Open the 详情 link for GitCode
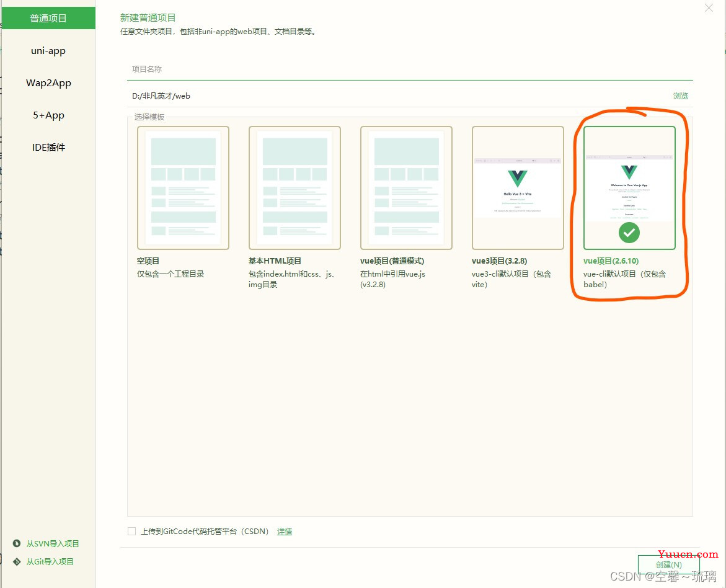 pos(285,532)
